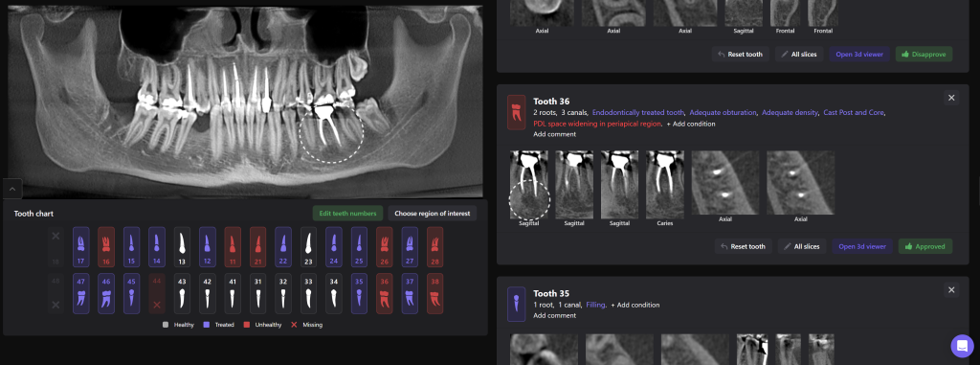Select tooth 22 in tooth chart
This screenshot has width=980, height=365.
coord(283,247)
